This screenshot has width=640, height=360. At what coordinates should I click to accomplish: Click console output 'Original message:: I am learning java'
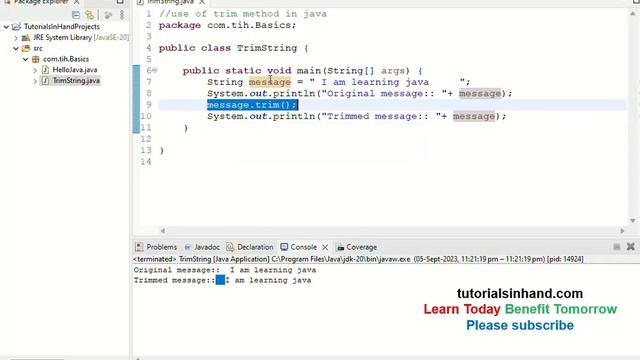click(225, 270)
